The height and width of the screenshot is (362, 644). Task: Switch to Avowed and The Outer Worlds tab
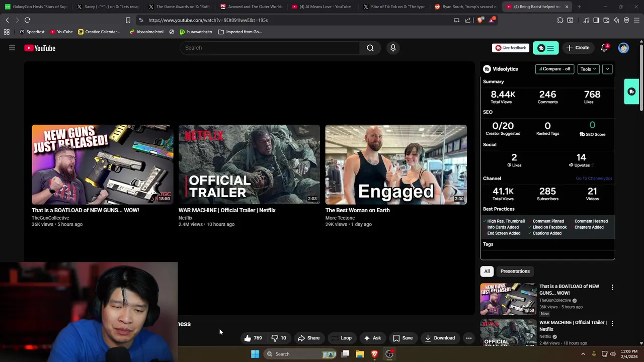(x=252, y=7)
